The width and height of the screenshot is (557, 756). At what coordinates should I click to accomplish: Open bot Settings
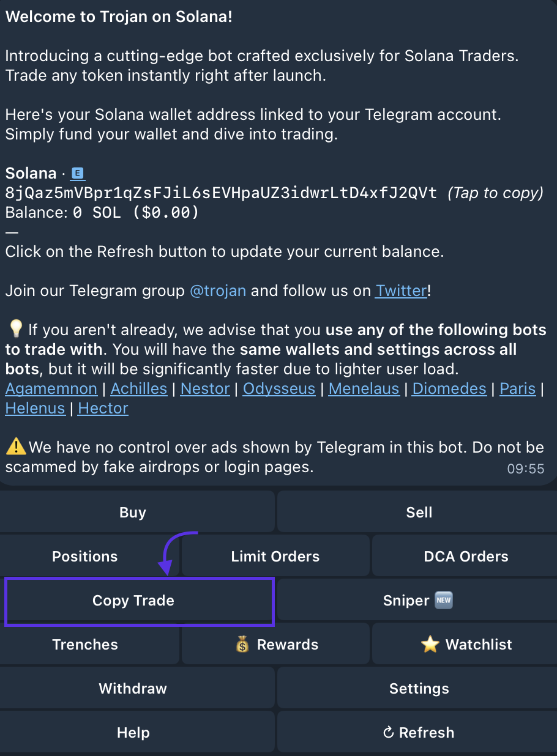point(419,689)
